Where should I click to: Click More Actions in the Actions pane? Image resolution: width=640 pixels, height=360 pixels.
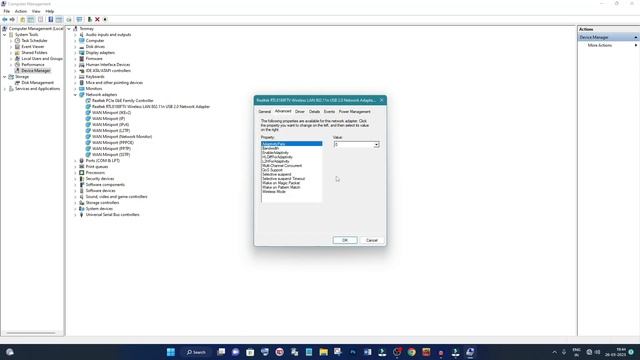tap(600, 45)
